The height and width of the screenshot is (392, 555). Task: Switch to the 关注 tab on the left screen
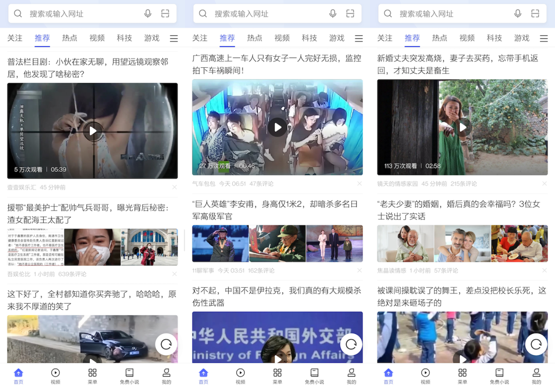coord(15,38)
